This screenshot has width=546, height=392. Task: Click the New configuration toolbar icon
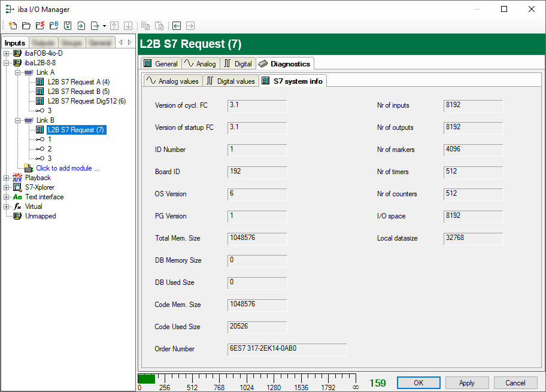12,26
